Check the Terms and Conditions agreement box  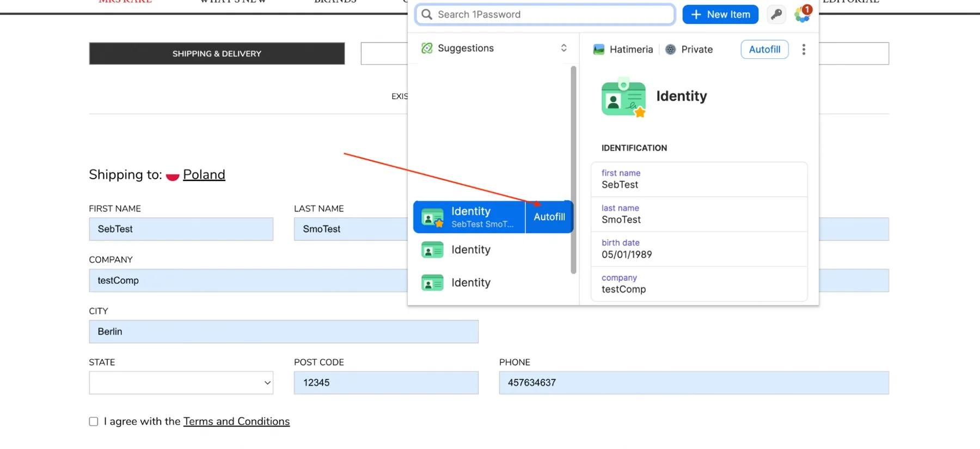94,422
